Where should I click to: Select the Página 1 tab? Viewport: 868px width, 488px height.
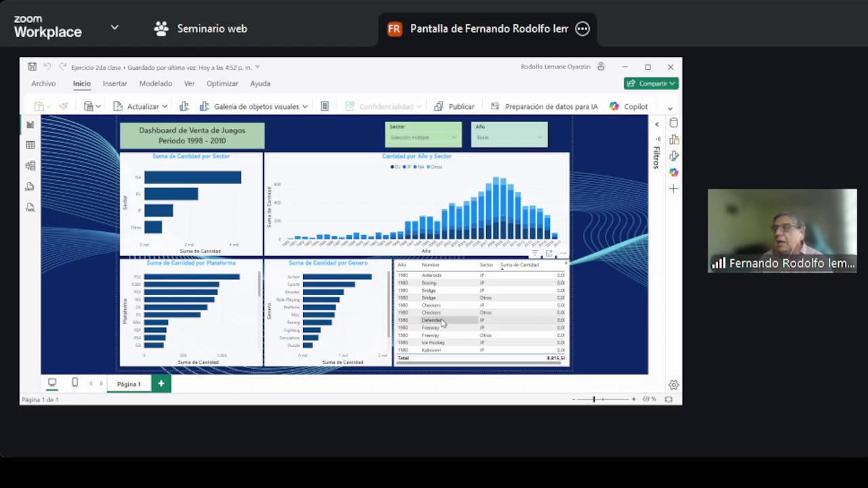pyautogui.click(x=128, y=384)
